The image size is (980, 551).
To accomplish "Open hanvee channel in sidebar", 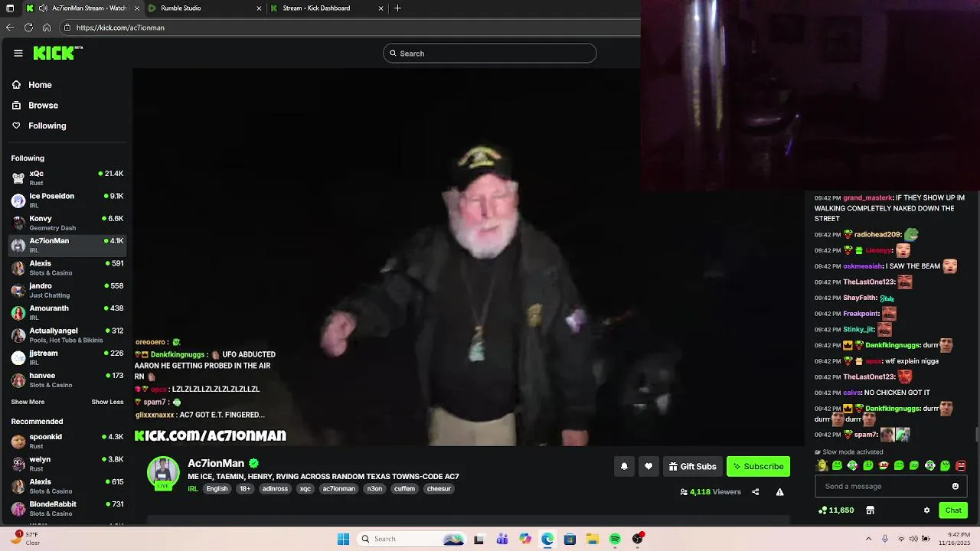I will tap(67, 380).
